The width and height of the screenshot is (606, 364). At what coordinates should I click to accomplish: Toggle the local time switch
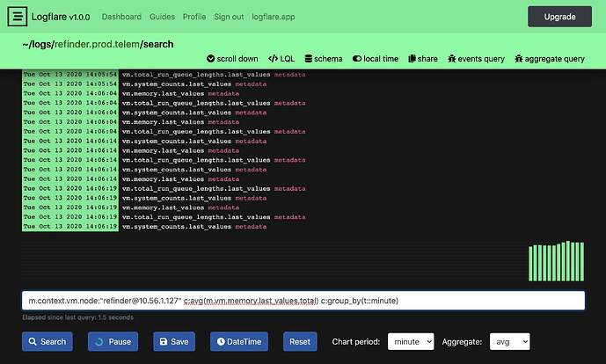(357, 59)
